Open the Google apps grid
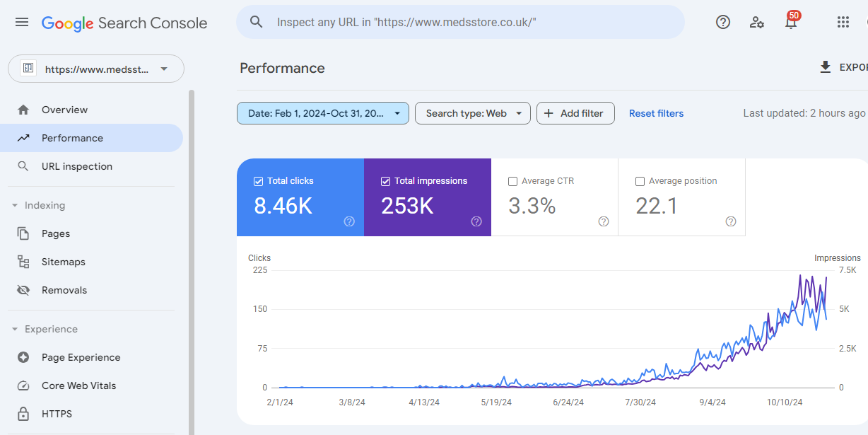The width and height of the screenshot is (868, 435). (843, 22)
